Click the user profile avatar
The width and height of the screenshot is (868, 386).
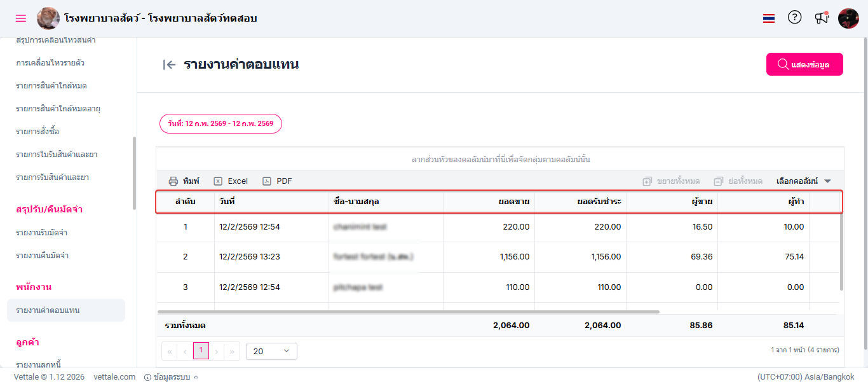848,18
